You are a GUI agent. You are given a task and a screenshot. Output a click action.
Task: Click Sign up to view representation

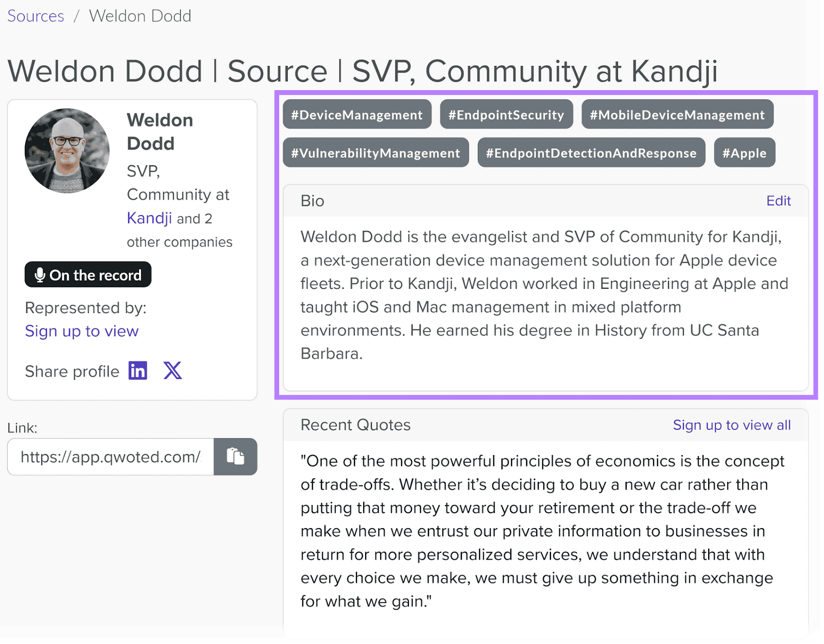click(x=81, y=331)
